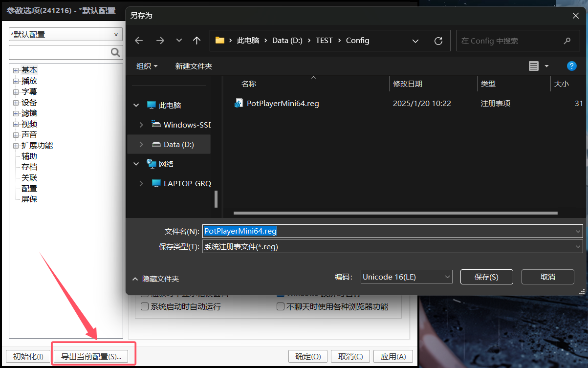The width and height of the screenshot is (588, 368).
Task: Open the save type dropdown
Action: 392,247
